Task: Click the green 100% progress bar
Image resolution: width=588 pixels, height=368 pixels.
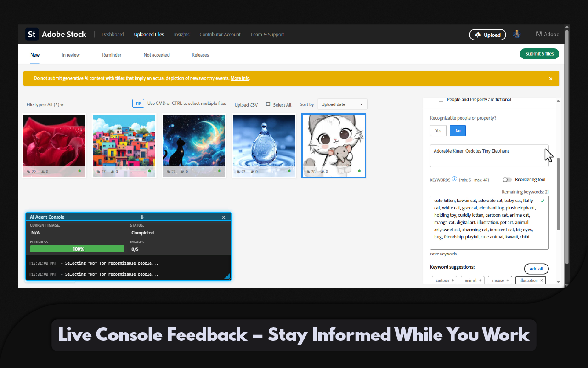Action: (x=77, y=249)
